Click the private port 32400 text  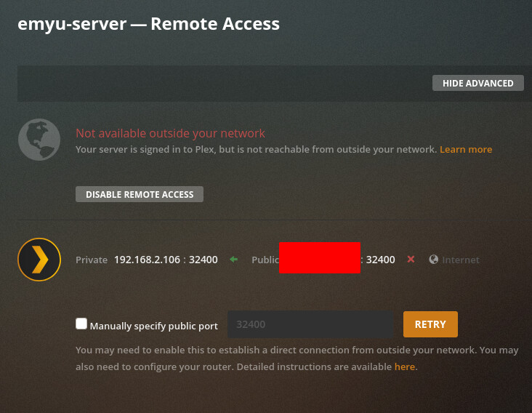tap(203, 260)
